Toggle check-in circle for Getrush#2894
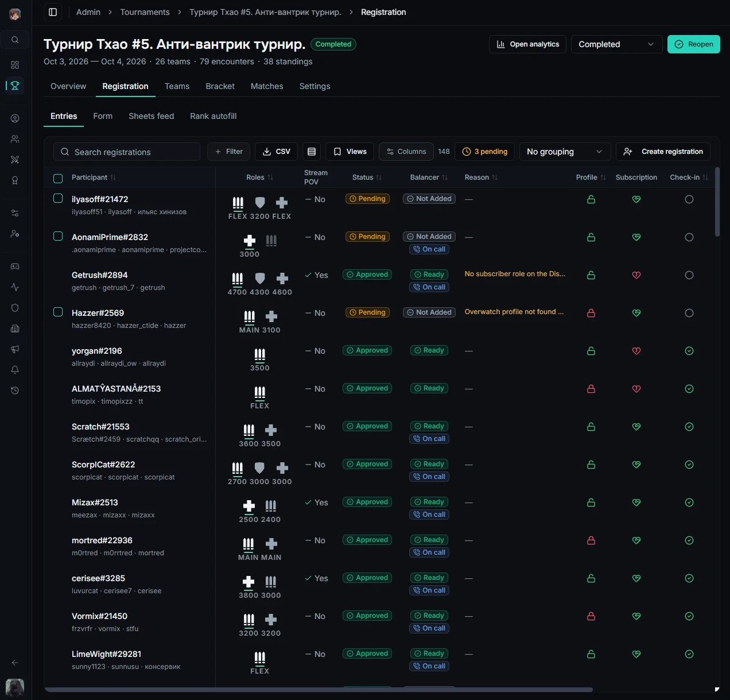 [689, 275]
